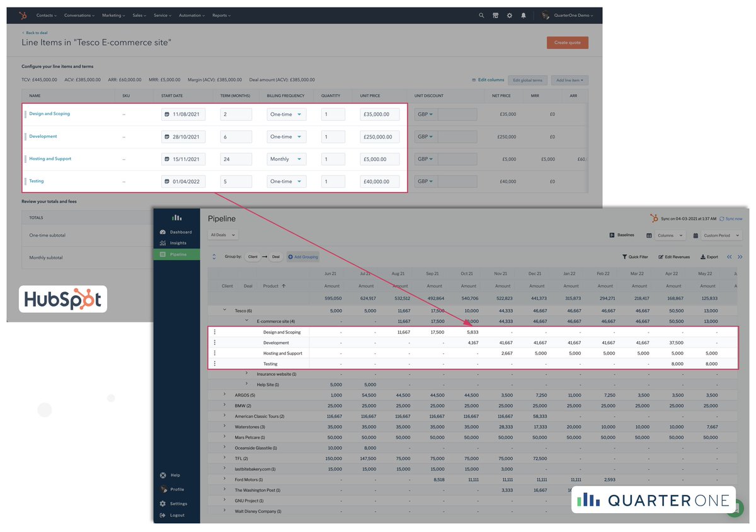Viewport: 756px width, 532px height.
Task: Expand the BMW (2) client row
Action: click(x=225, y=405)
